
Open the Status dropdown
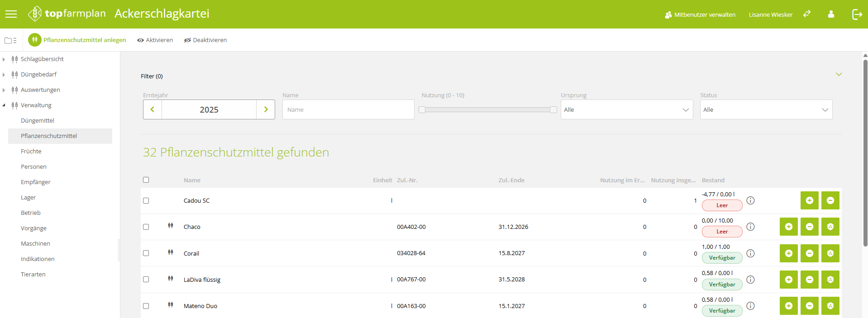[766, 109]
